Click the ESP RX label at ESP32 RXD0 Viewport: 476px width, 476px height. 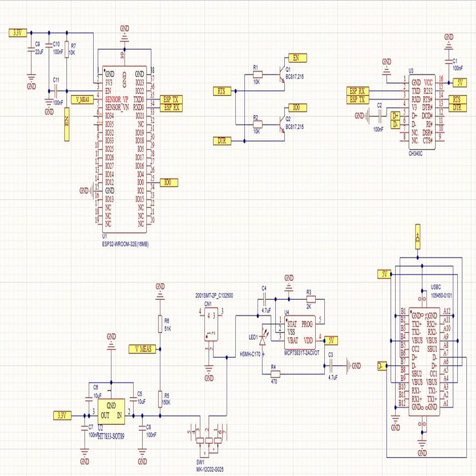point(171,108)
